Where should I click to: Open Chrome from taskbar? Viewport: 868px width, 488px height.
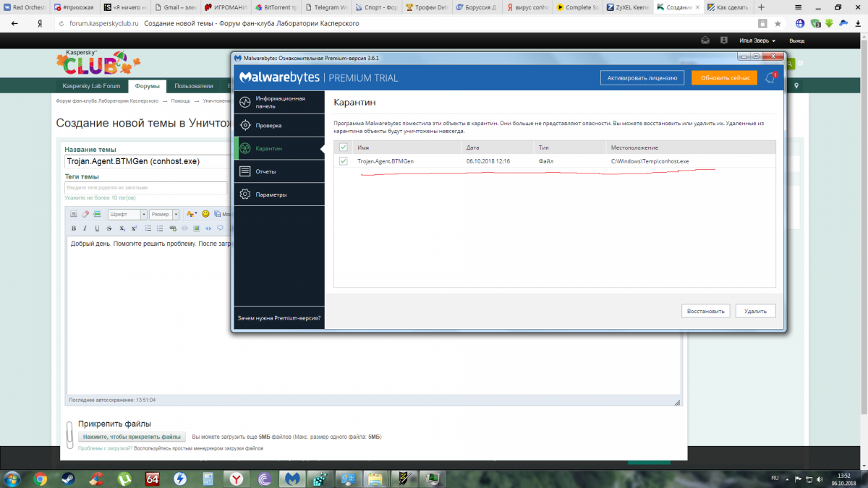coord(41,478)
